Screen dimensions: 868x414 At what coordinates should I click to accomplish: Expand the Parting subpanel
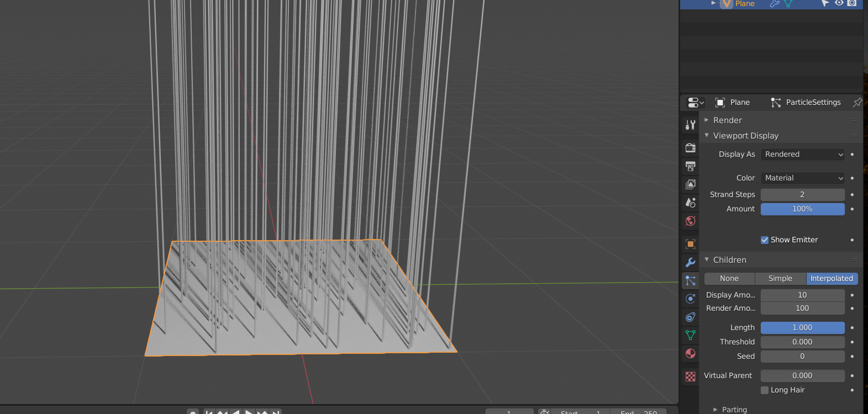tap(716, 410)
